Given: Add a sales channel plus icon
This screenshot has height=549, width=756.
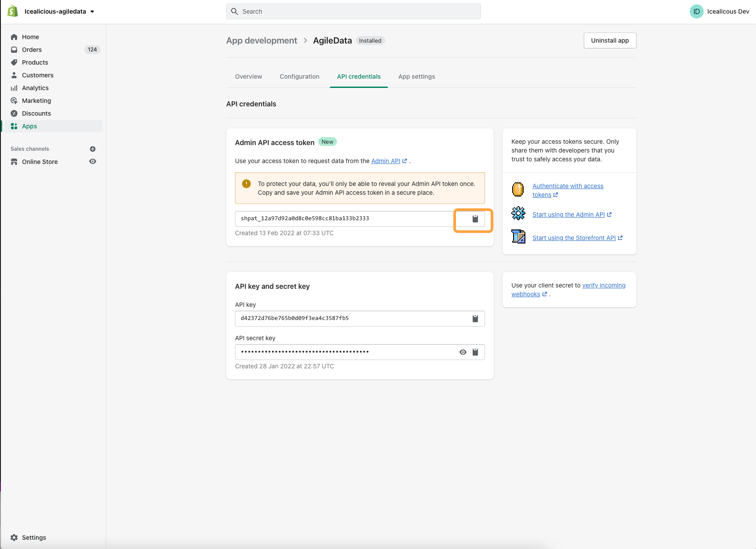Looking at the screenshot, I should (93, 149).
